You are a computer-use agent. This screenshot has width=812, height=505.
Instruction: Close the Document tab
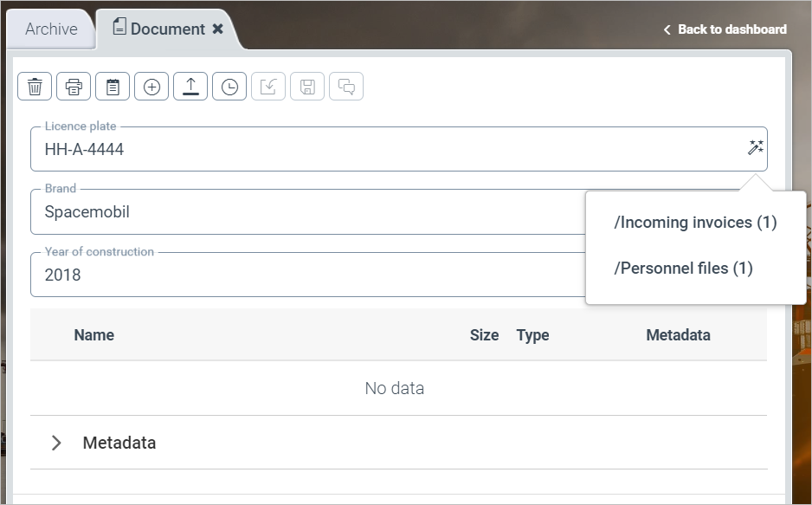[218, 29]
